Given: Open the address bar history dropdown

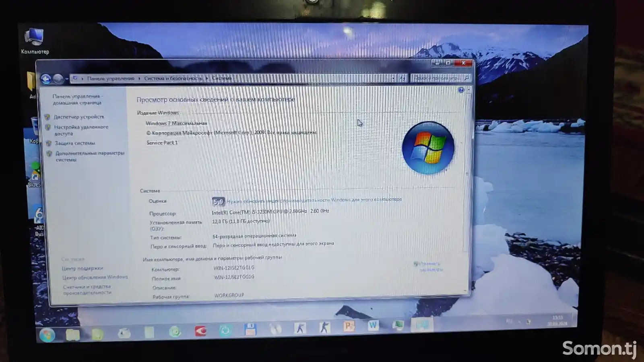Looking at the screenshot, I should click(x=393, y=79).
